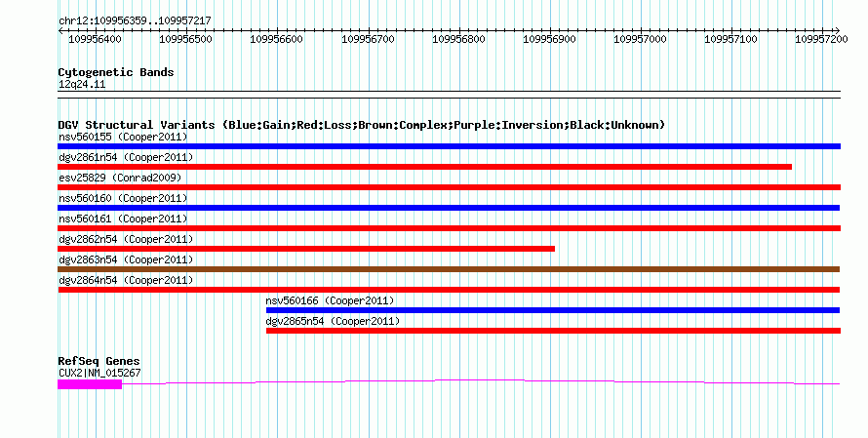Click the magenta CUX2 intron line
The height and width of the screenshot is (438, 868).
(481, 381)
